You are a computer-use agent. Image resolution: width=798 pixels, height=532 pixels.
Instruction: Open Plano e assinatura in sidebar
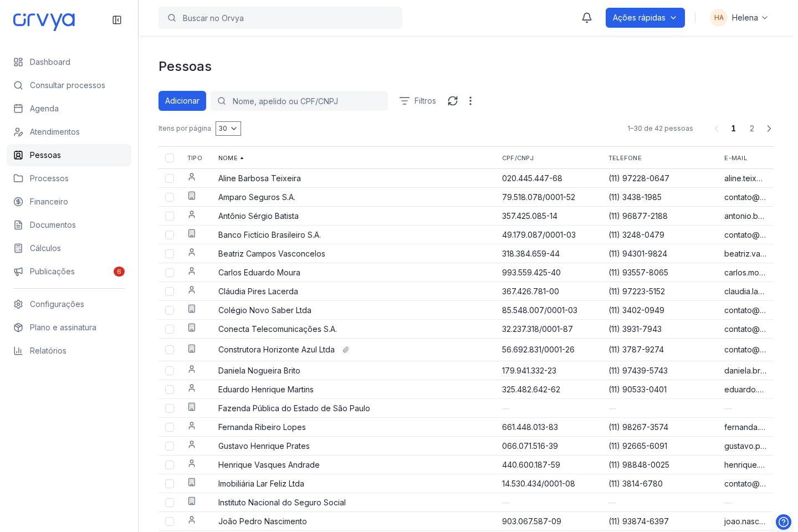69,328
